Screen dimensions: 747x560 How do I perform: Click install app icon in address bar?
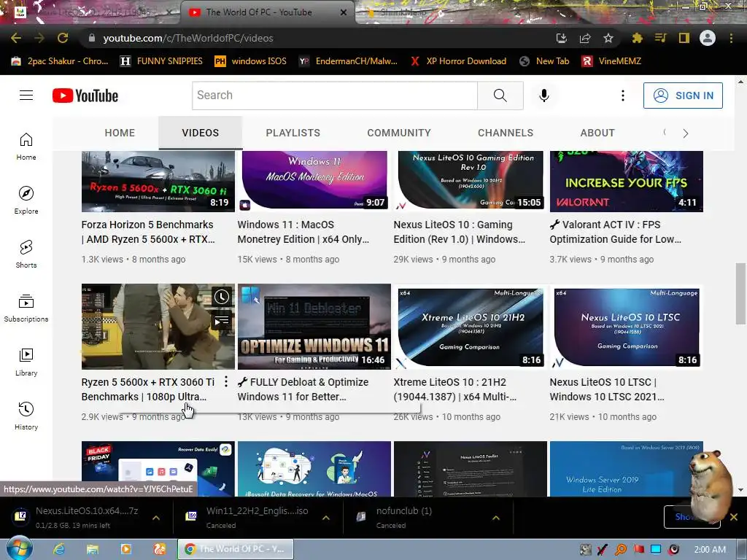[561, 38]
